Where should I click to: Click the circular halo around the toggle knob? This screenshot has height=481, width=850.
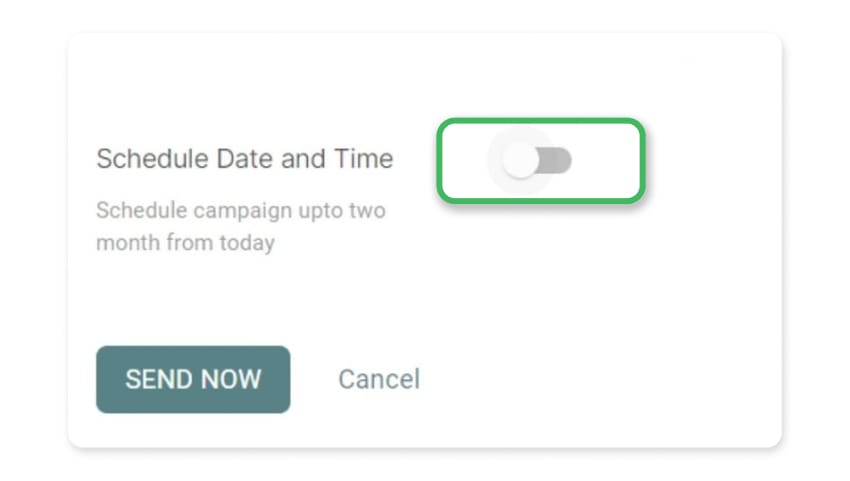[520, 161]
